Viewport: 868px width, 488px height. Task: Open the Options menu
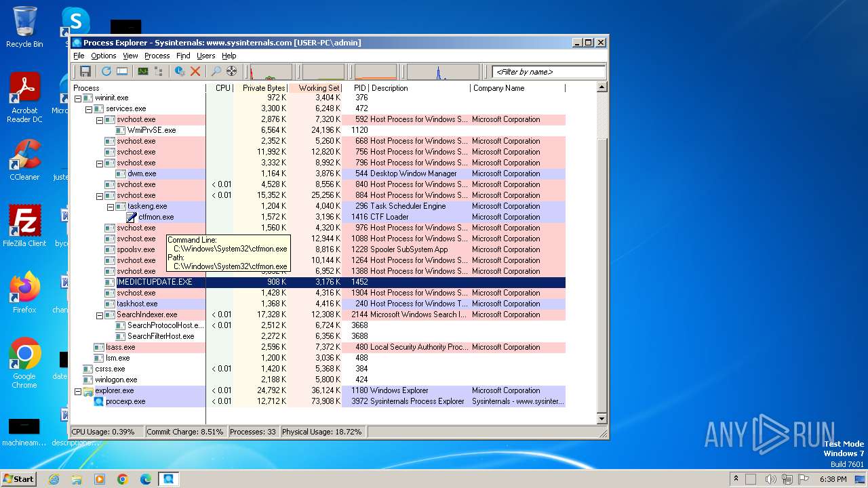(104, 56)
